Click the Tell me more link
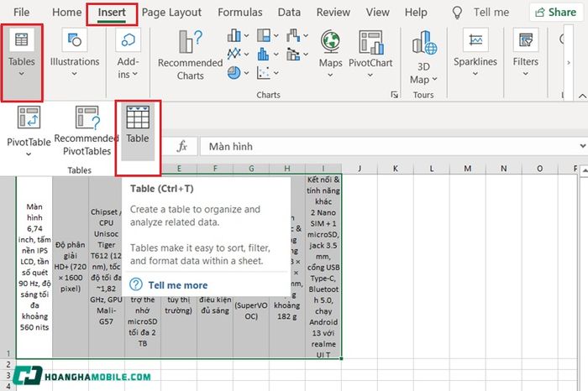 (x=178, y=285)
